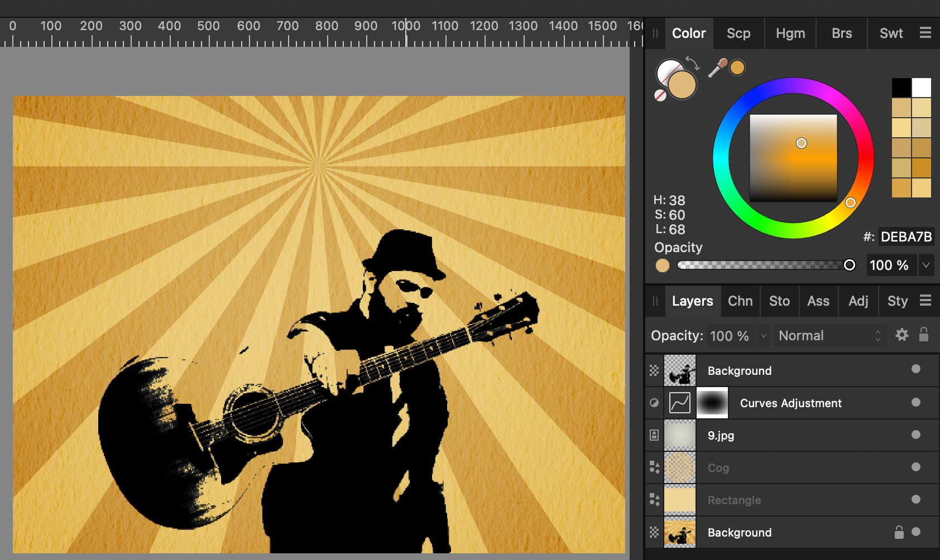Screen dimensions: 940x560
Task: Select the top Background layer name
Action: coord(740,371)
